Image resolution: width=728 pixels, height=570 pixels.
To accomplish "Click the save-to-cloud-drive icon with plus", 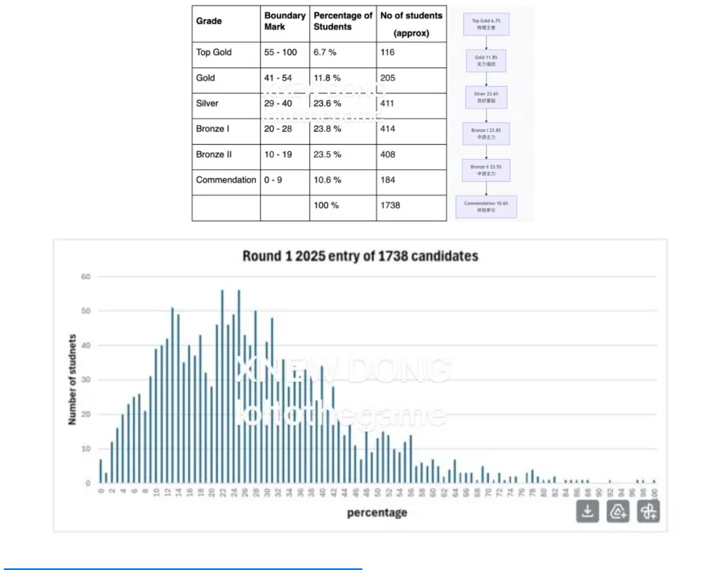I will point(618,511).
